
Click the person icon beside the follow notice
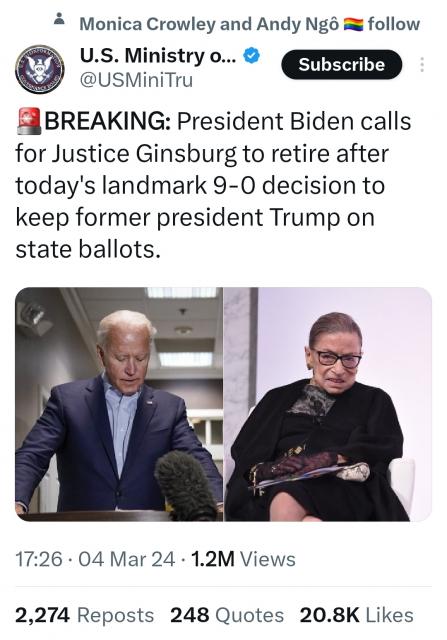(60, 19)
